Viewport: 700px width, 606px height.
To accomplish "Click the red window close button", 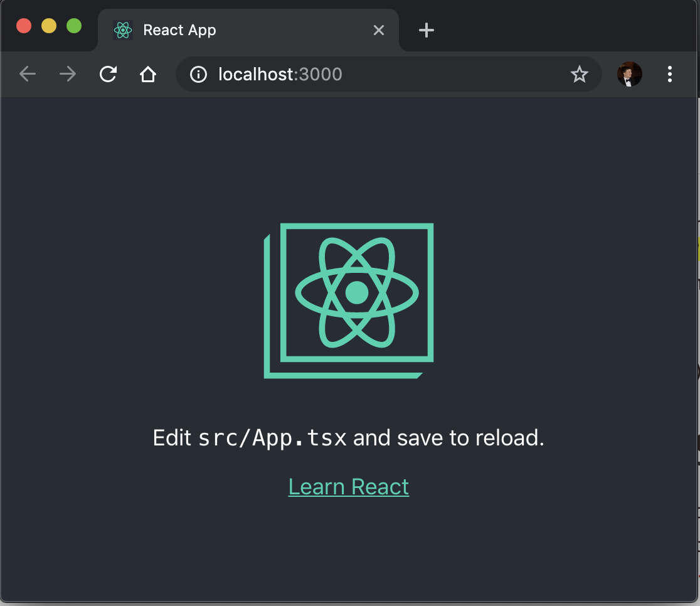I will pyautogui.click(x=24, y=26).
